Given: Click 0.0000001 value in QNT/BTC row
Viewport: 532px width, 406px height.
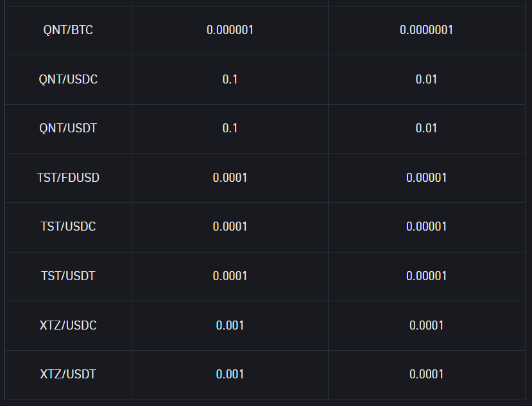Looking at the screenshot, I should click(427, 30).
